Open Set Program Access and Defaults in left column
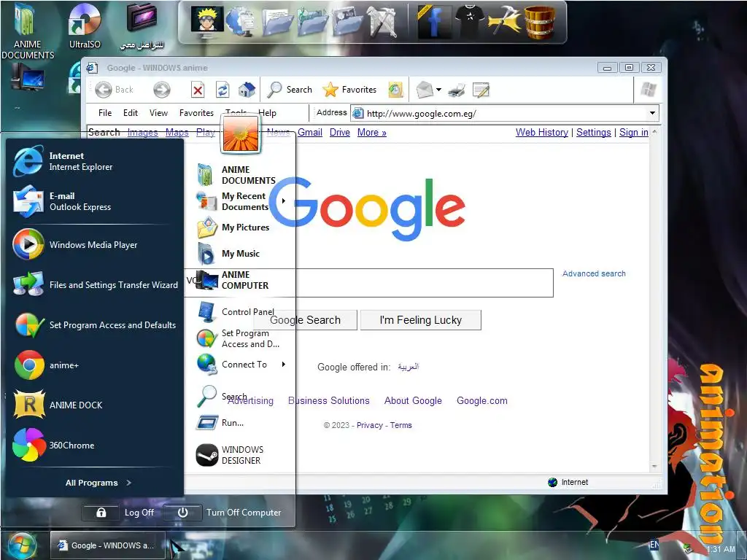Image resolution: width=747 pixels, height=560 pixels. (x=95, y=324)
